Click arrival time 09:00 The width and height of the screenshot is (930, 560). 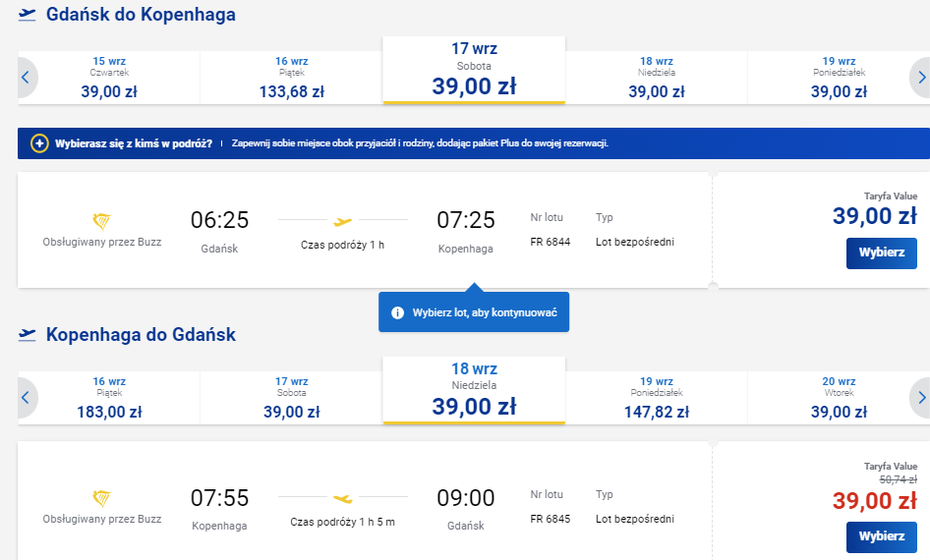[x=466, y=498]
